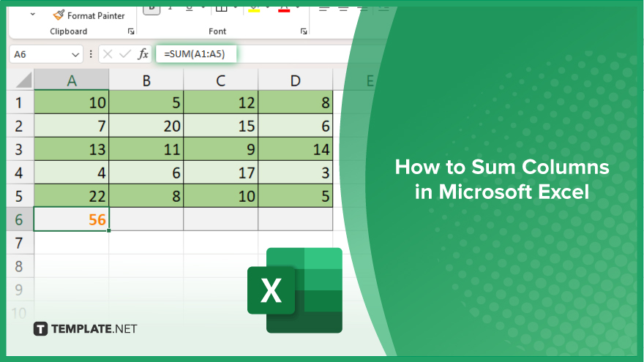
Task: Select row 8 header
Action: click(20, 266)
